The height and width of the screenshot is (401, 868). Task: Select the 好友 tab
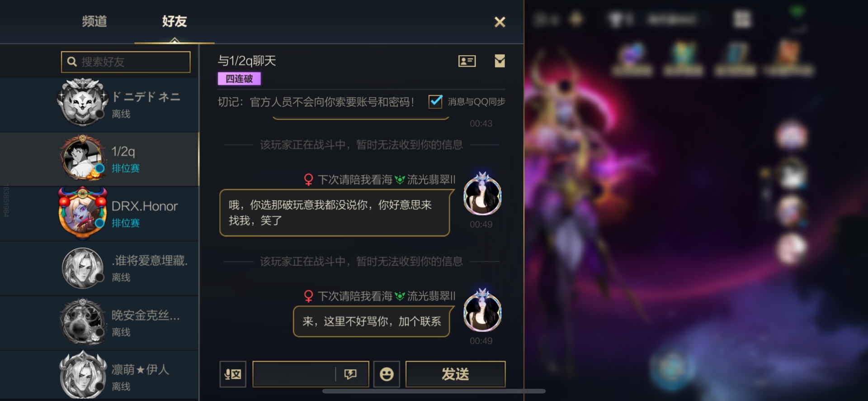pos(175,21)
